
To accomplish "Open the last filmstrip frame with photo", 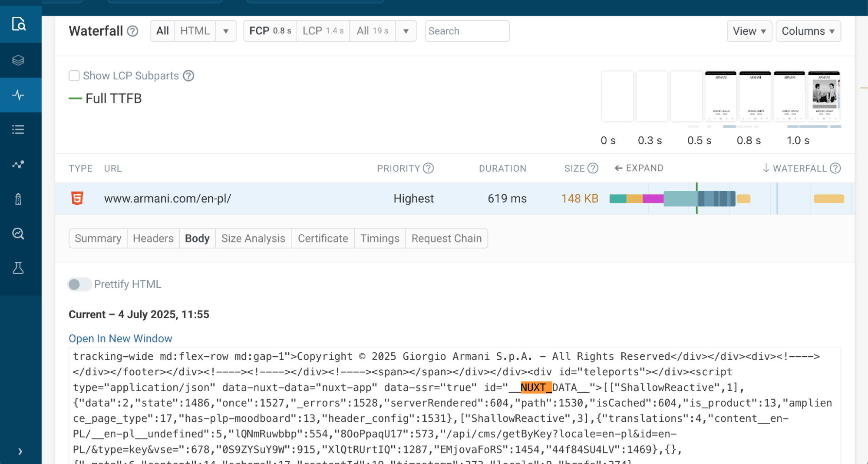I will 824,96.
